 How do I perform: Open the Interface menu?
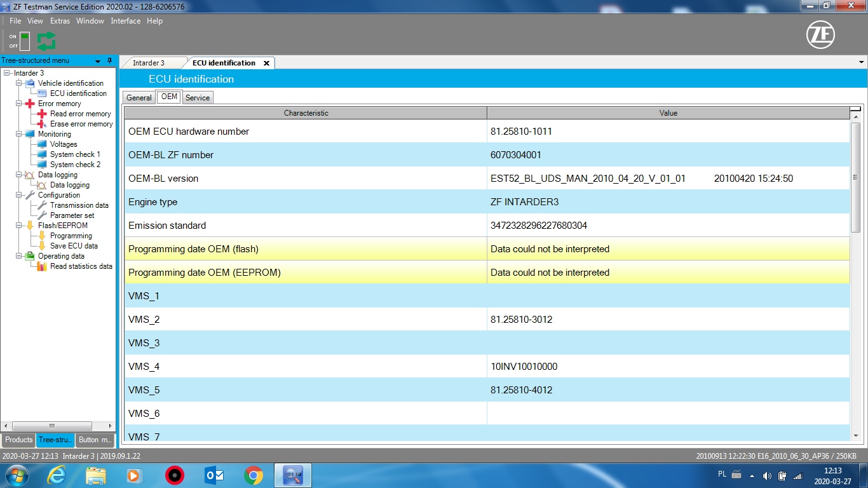pos(126,21)
